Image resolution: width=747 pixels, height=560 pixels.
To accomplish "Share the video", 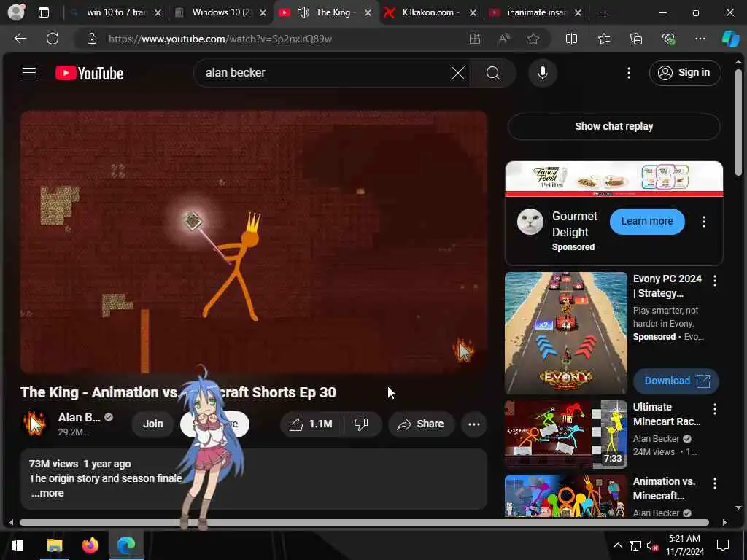I will pyautogui.click(x=421, y=424).
